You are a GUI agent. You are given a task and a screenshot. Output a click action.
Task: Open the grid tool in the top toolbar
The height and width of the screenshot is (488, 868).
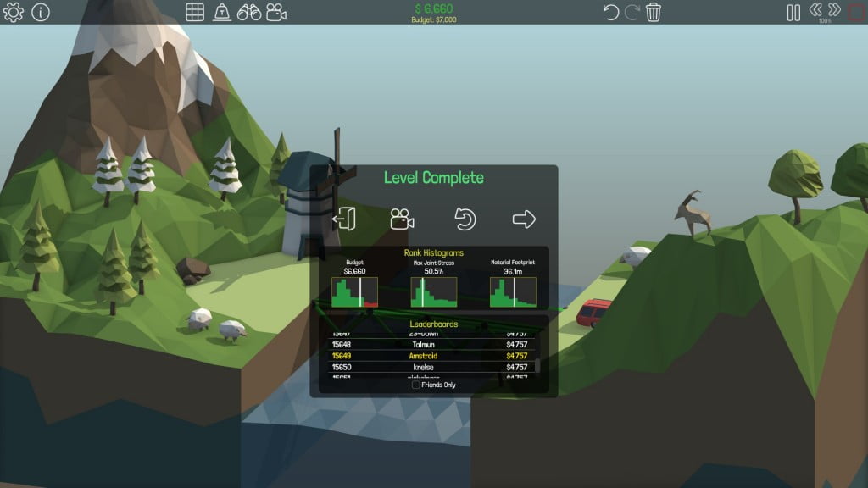point(195,12)
